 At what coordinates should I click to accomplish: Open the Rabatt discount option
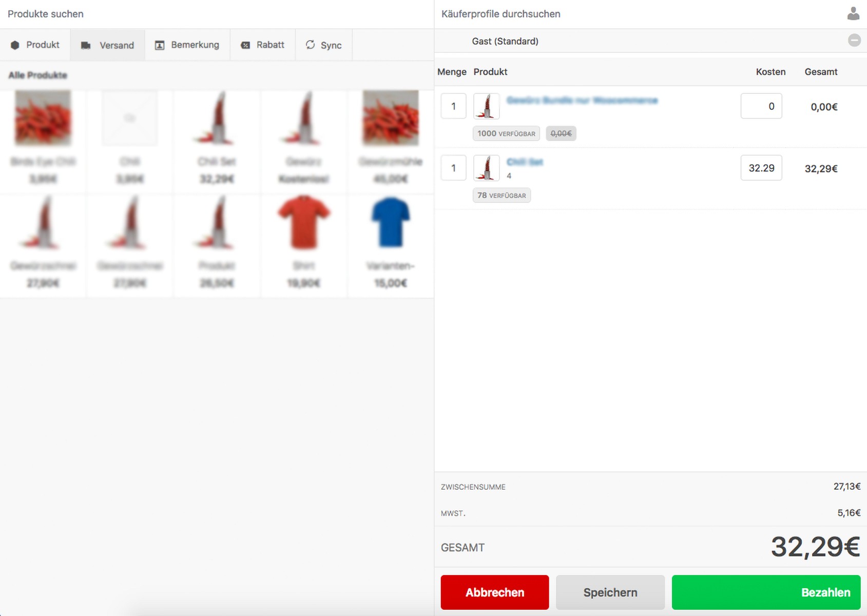pos(263,45)
